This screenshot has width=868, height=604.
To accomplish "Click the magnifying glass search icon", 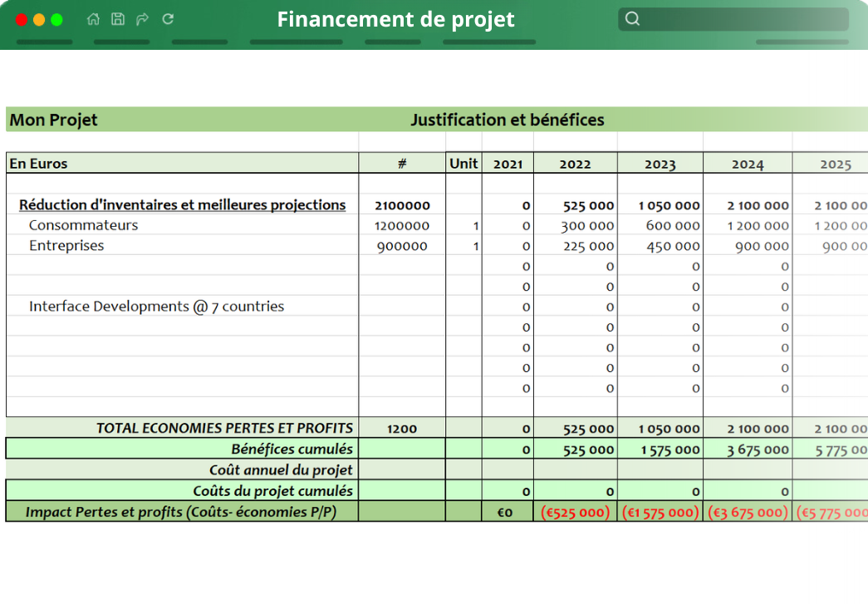I will [x=632, y=19].
